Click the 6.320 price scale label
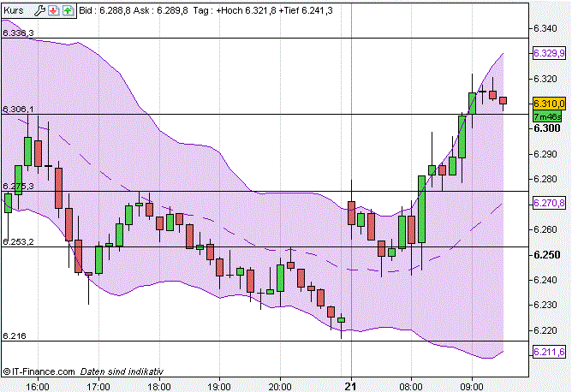Screen dimensions: 572x392 point(545,79)
